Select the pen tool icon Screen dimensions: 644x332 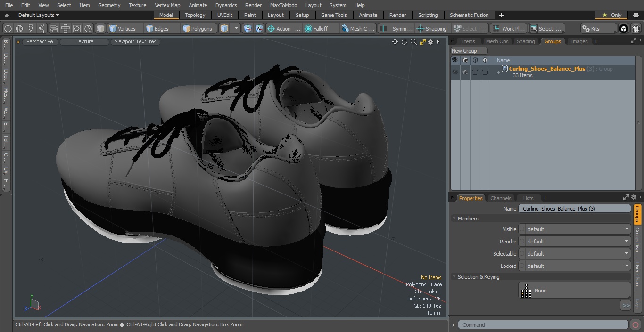click(x=31, y=29)
